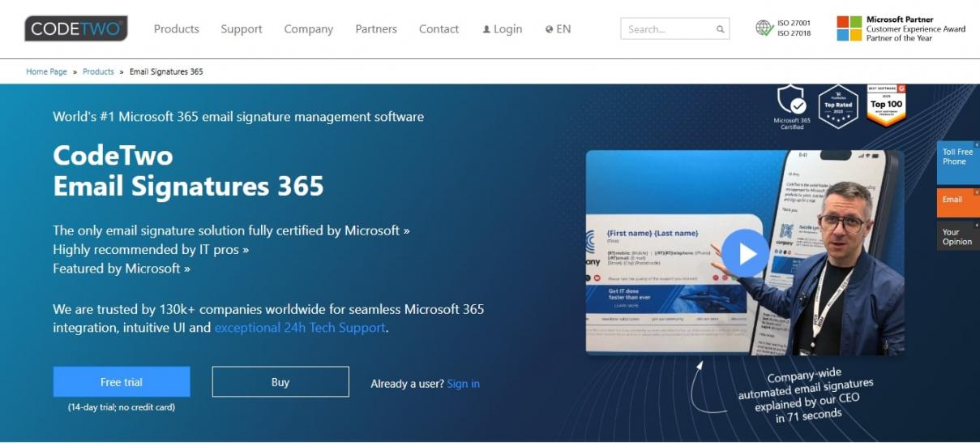Open the Support menu
This screenshot has width=980, height=443.
point(242,29)
